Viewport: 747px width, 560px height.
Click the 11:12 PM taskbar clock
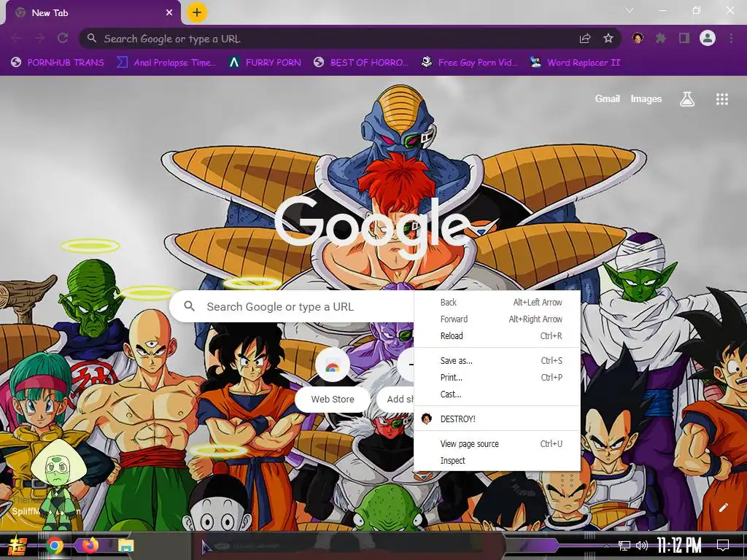click(679, 545)
